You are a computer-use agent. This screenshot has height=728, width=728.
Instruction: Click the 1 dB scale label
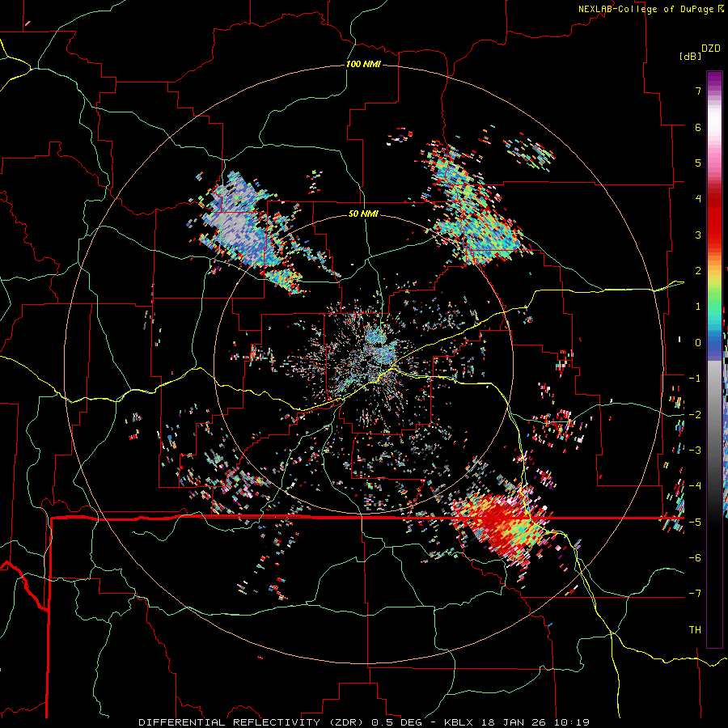pyautogui.click(x=698, y=307)
